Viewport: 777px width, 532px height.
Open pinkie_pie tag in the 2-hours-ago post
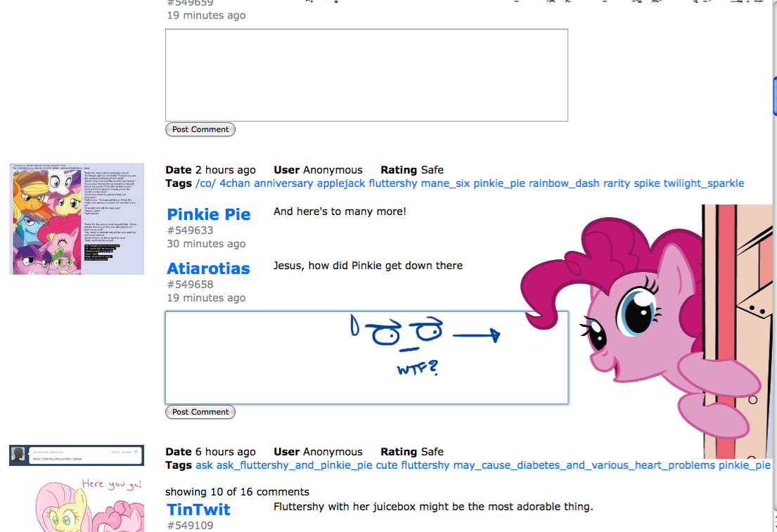pos(499,183)
